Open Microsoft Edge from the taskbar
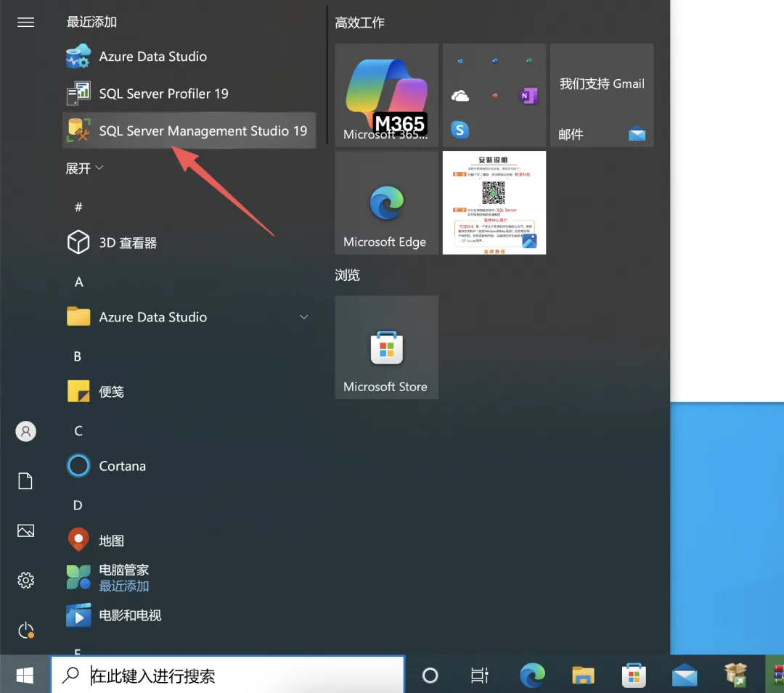 pyautogui.click(x=532, y=675)
